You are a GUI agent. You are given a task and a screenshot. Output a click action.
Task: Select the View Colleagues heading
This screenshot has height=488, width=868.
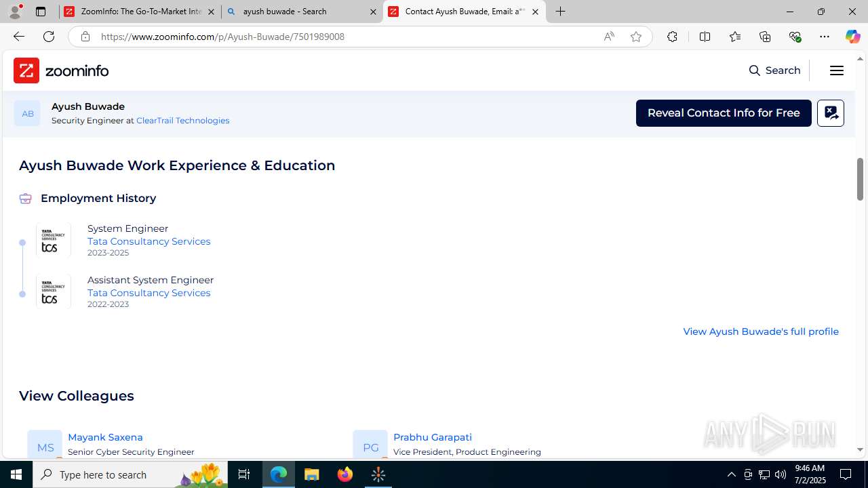pos(77,396)
